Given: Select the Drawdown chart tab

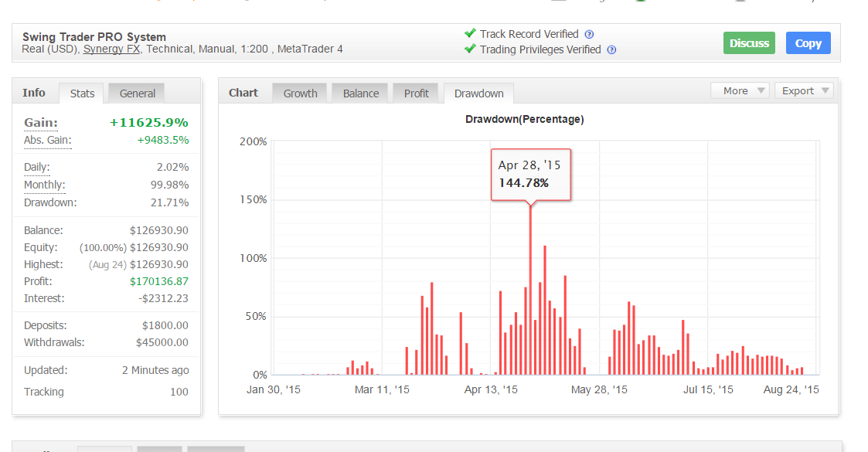Looking at the screenshot, I should coord(479,93).
